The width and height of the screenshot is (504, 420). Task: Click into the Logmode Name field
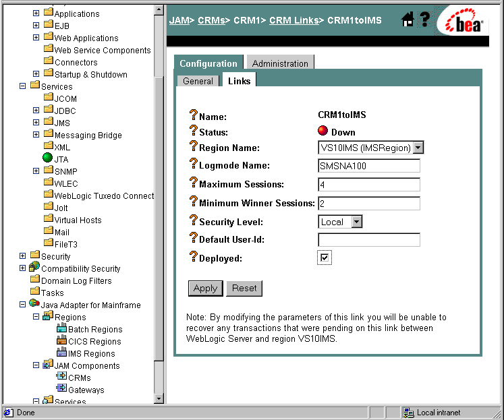click(x=368, y=166)
